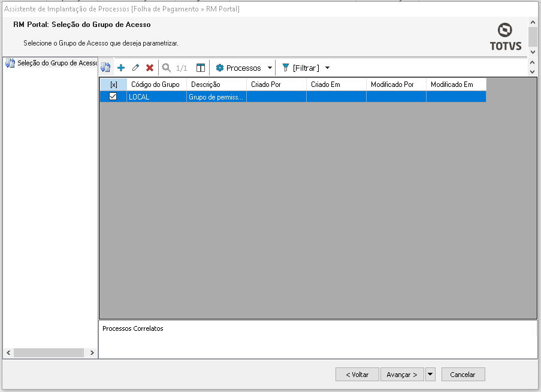Click the Avançar > button
Viewport: 541px width, 392px height.
tap(402, 375)
